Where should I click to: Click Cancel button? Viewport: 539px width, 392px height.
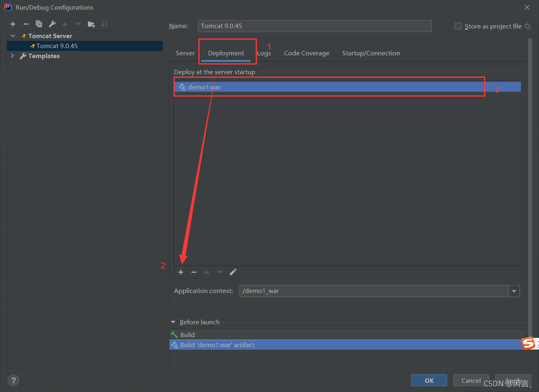click(x=471, y=380)
